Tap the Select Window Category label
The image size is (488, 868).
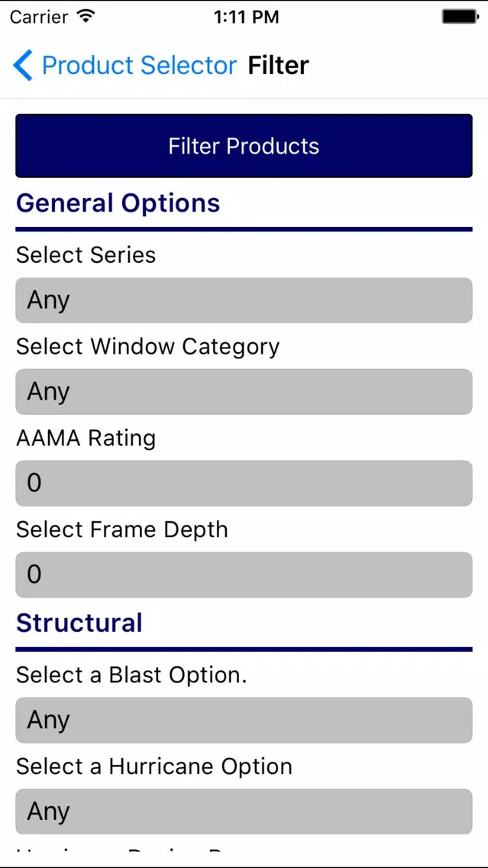(147, 347)
